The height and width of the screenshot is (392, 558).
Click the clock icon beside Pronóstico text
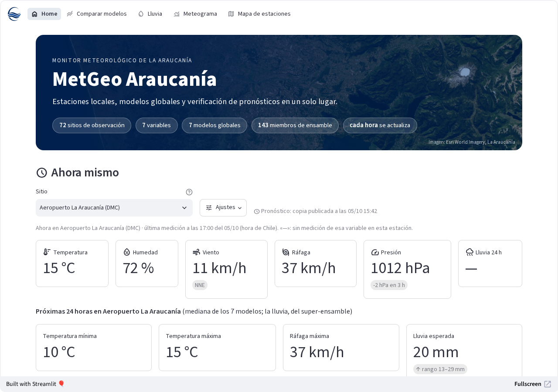[x=257, y=211]
